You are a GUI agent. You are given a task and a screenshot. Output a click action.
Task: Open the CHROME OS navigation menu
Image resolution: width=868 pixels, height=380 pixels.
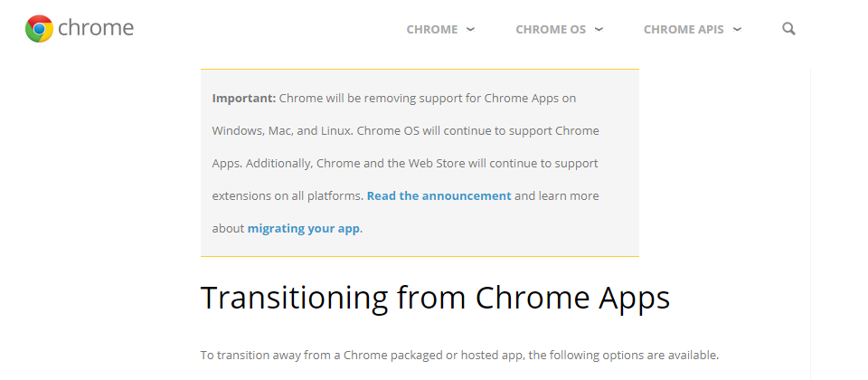551,30
